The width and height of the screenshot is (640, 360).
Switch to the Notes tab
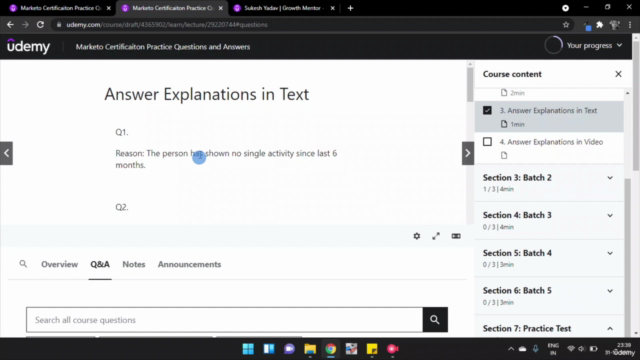tap(133, 264)
